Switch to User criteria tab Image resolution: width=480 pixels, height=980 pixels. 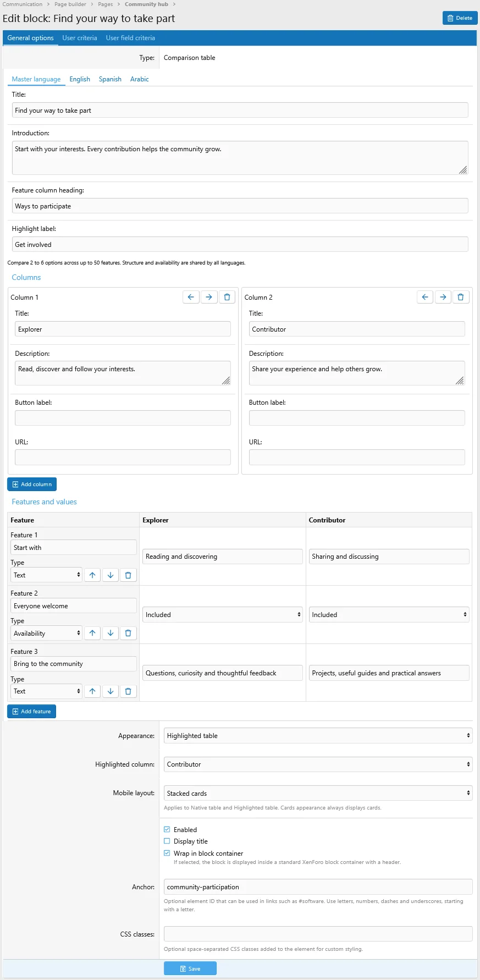[80, 38]
